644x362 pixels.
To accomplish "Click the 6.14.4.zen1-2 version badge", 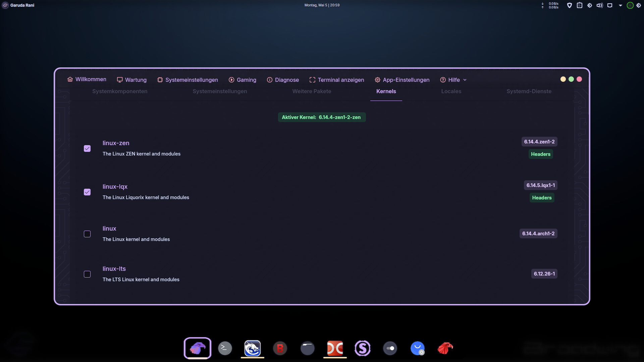I will [x=539, y=142].
